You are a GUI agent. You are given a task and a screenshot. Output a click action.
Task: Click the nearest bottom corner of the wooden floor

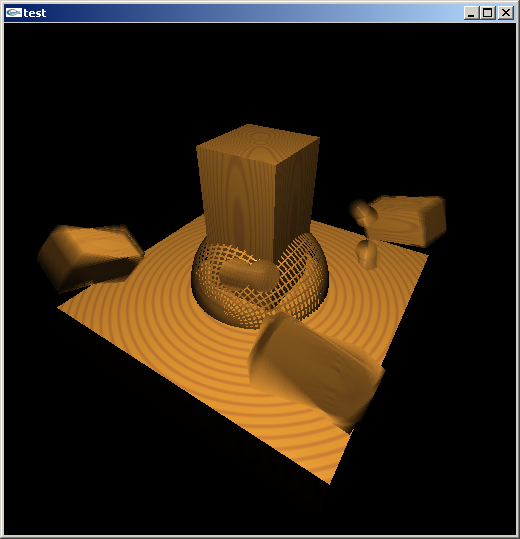[x=329, y=481]
